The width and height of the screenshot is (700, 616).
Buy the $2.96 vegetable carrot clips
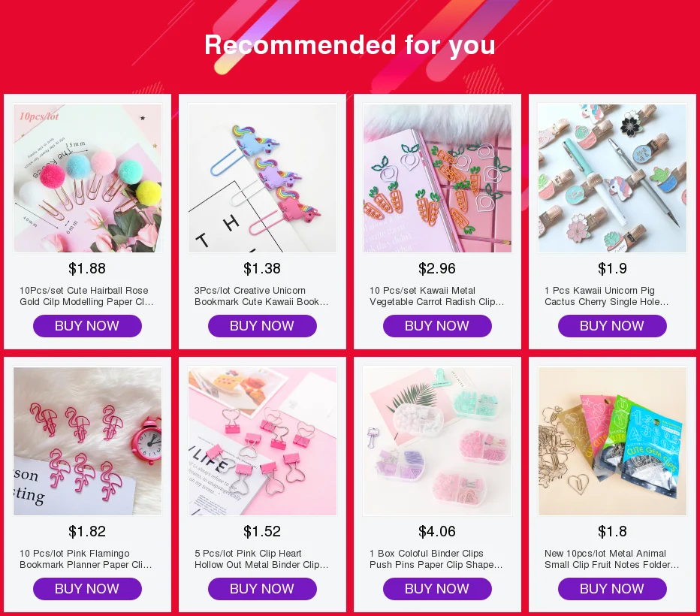(437, 326)
